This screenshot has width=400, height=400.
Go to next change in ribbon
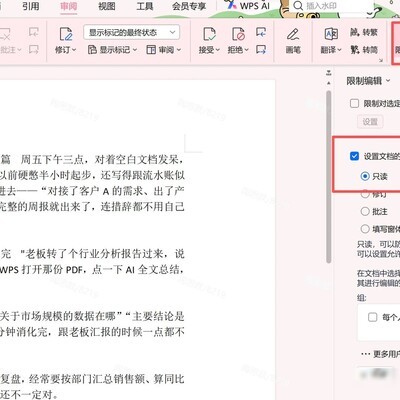pyautogui.click(x=261, y=50)
